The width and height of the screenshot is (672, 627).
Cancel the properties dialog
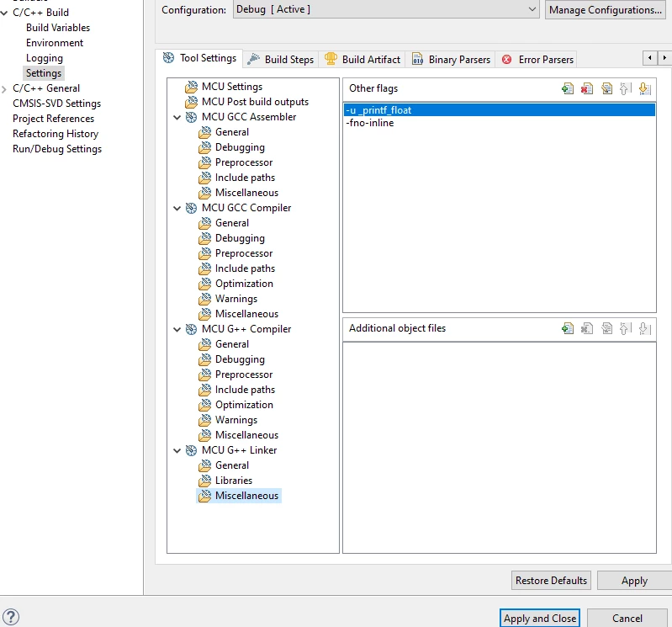pyautogui.click(x=627, y=619)
